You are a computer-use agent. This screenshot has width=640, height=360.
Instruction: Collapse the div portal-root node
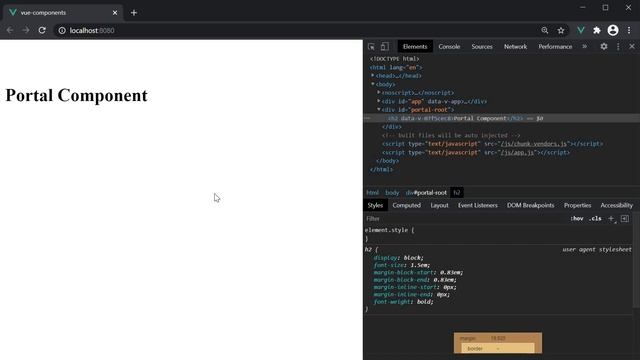[379, 110]
